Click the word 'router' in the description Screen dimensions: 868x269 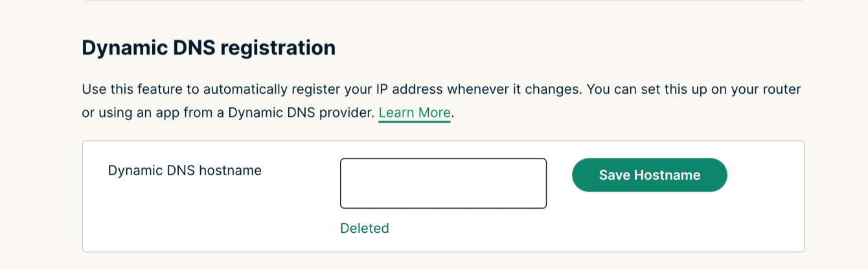[781, 89]
